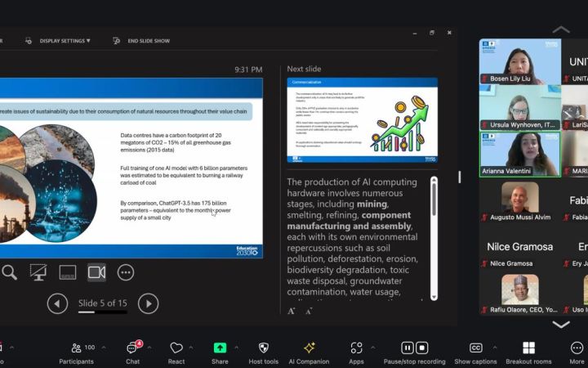588x368 pixels.
Task: Click the Next slide heading
Action: coord(304,69)
